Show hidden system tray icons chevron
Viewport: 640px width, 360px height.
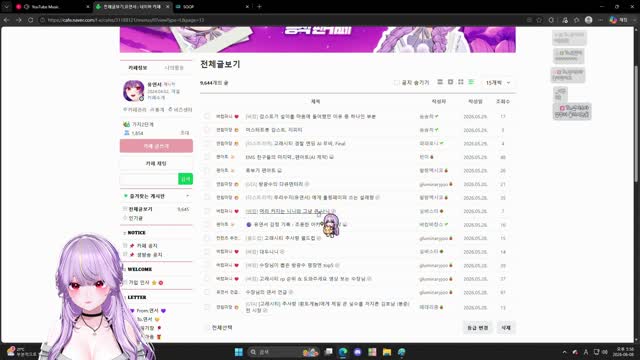(564, 352)
